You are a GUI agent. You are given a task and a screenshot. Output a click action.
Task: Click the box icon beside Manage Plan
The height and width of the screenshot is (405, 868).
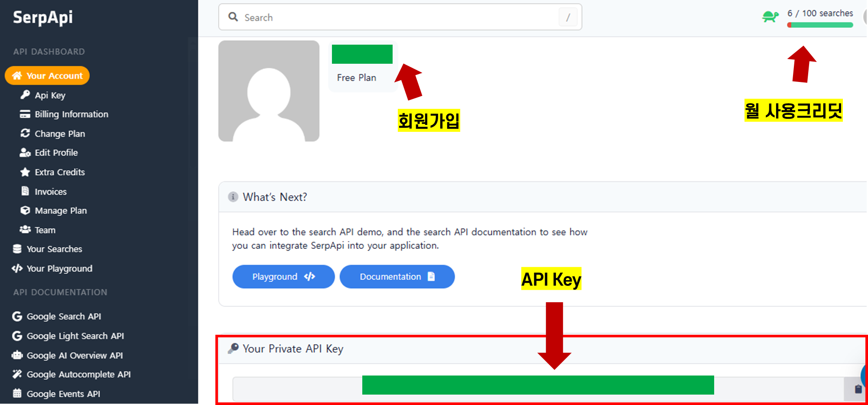click(x=25, y=210)
